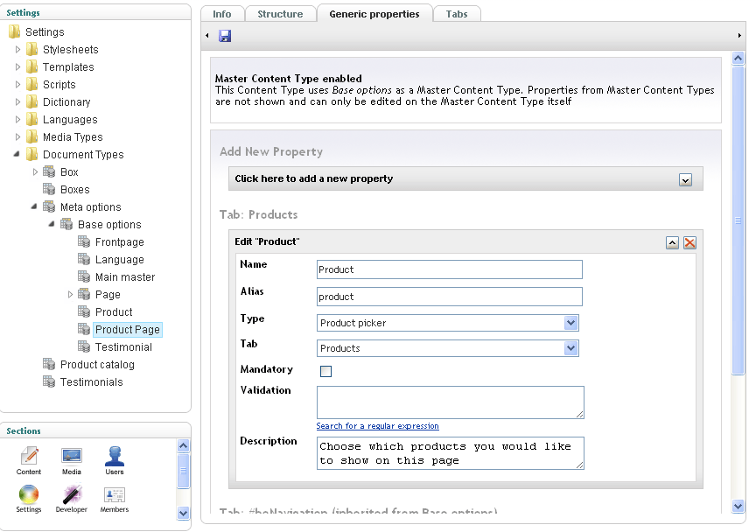Viewport: 756px width, 532px height.
Task: Open the Media section icon
Action: tap(72, 456)
